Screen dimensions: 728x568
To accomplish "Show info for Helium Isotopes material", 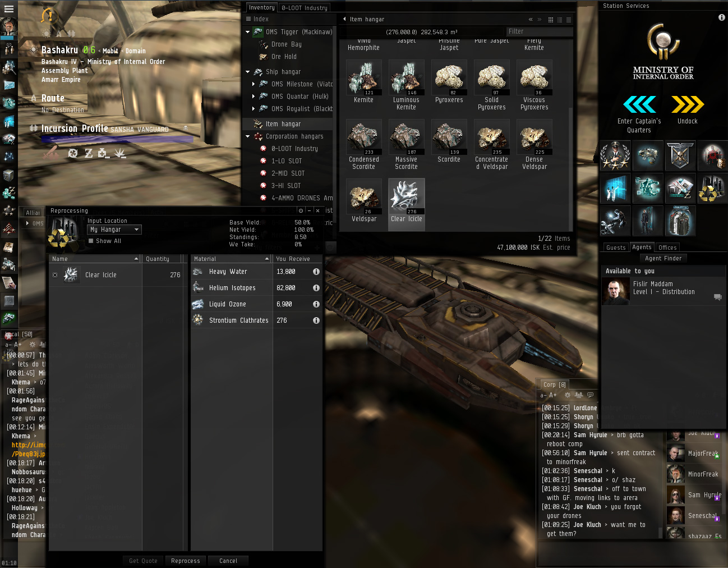I will pos(316,288).
